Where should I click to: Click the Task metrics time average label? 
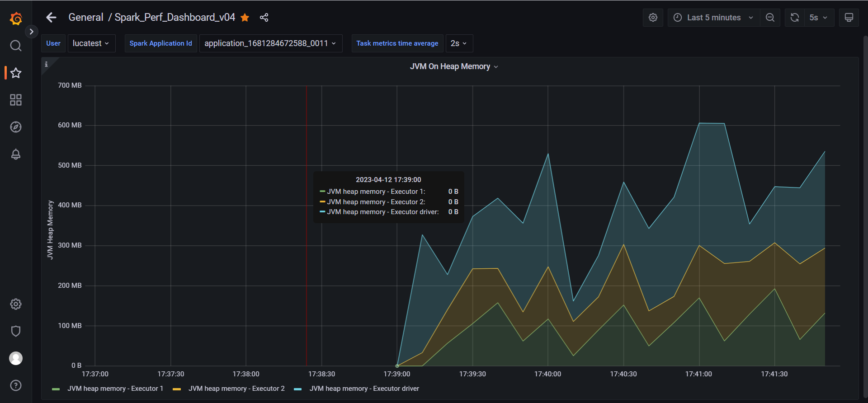pos(397,43)
